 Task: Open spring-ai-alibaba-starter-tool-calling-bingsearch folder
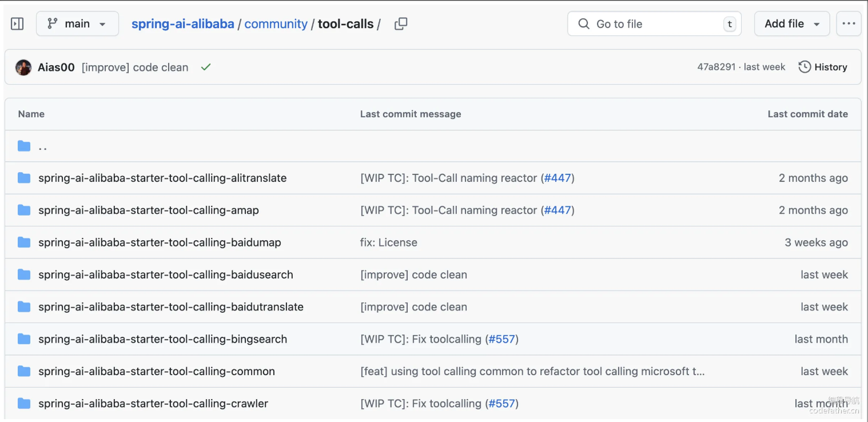(x=162, y=339)
